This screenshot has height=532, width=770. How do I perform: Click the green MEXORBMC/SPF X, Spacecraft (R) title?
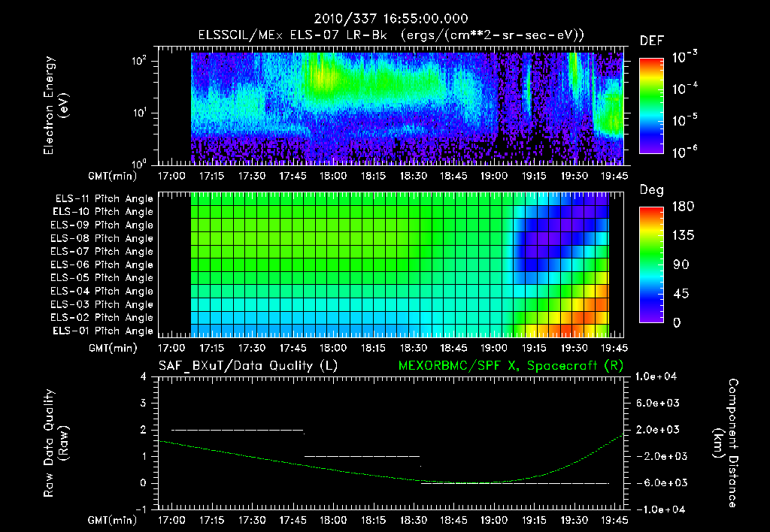(x=511, y=366)
